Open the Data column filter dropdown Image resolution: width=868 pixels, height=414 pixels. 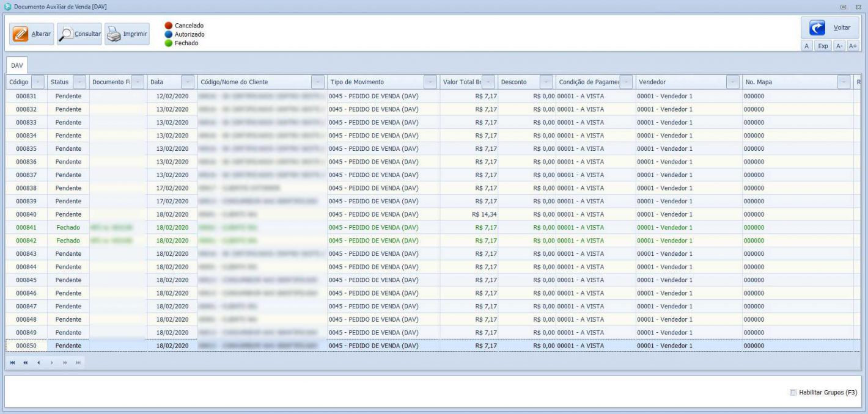click(x=187, y=82)
